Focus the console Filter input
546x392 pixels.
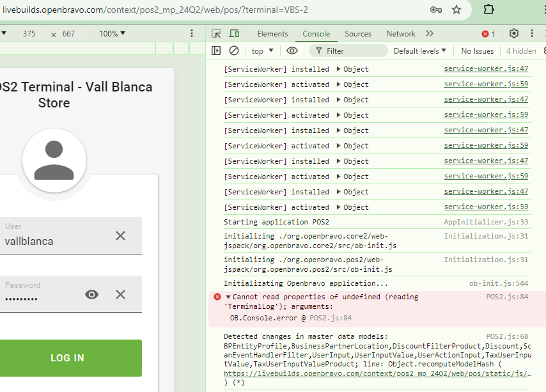coord(348,51)
